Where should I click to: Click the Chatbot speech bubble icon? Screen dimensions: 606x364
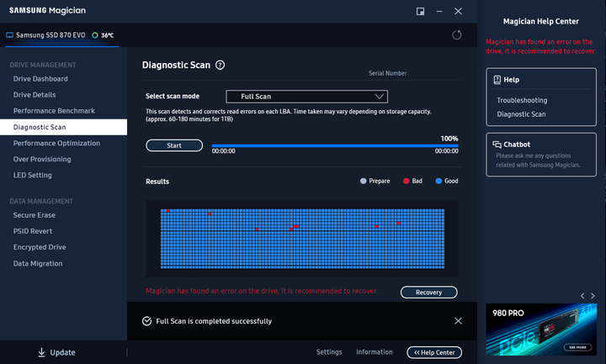click(497, 145)
